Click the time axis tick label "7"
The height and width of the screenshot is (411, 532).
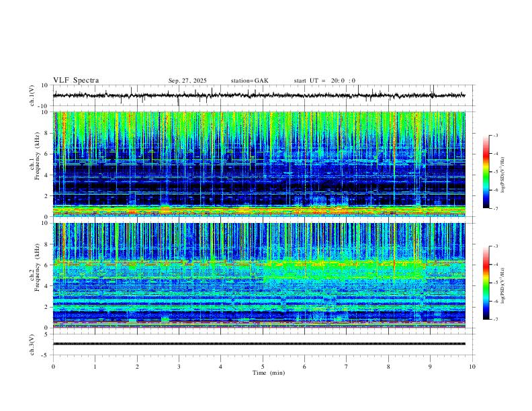pyautogui.click(x=347, y=367)
